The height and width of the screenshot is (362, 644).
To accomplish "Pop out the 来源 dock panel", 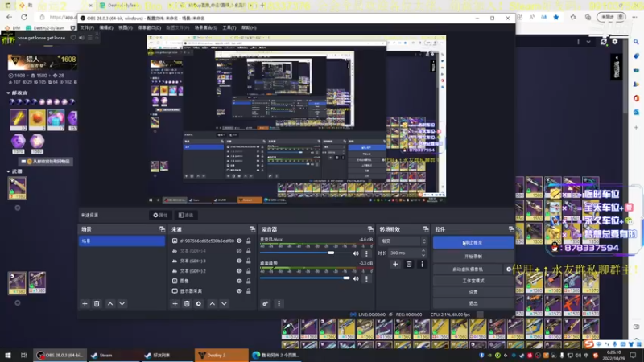I will tap(252, 229).
